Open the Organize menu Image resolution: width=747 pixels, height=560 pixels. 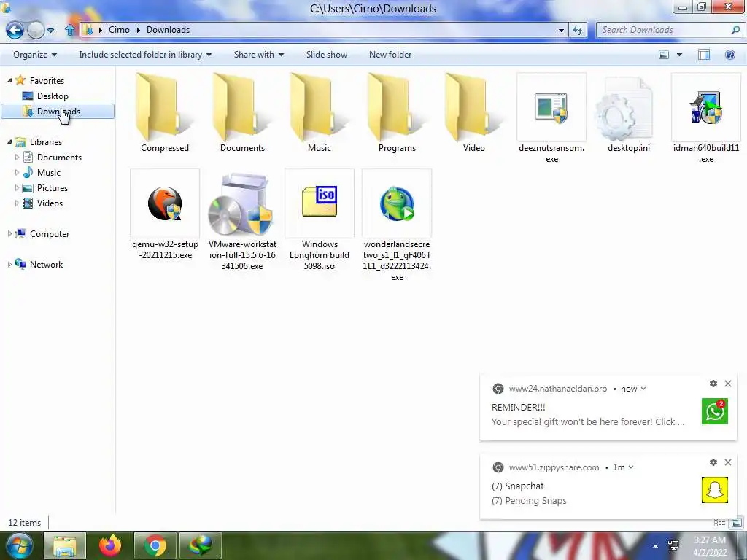click(35, 55)
